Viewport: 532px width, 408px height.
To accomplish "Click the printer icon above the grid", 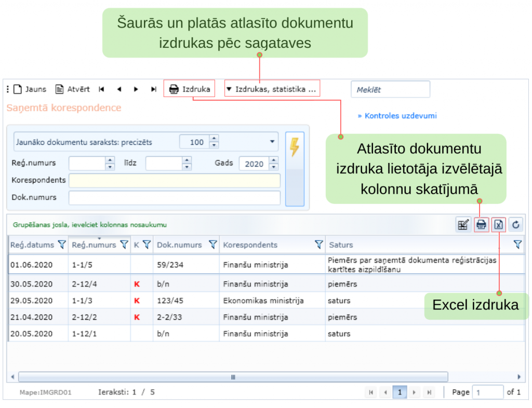I will click(x=481, y=225).
